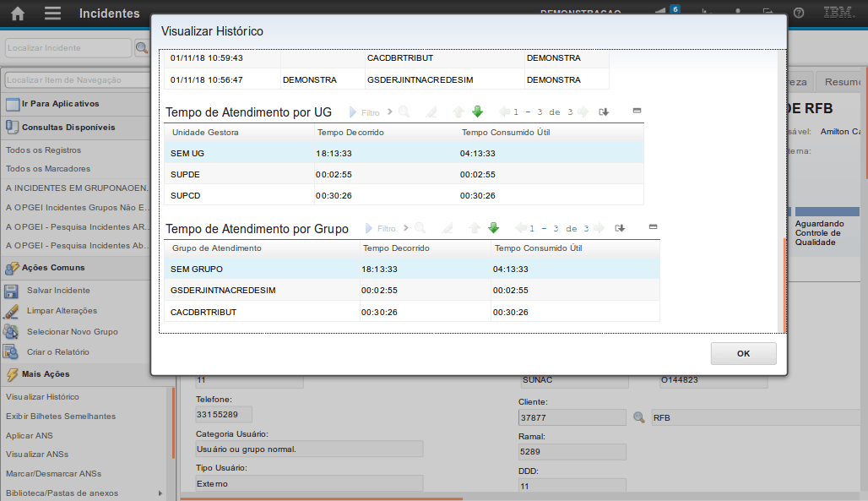868x501 pixels.
Task: Click magnifier lookup icon beside Cliente field
Action: [639, 417]
